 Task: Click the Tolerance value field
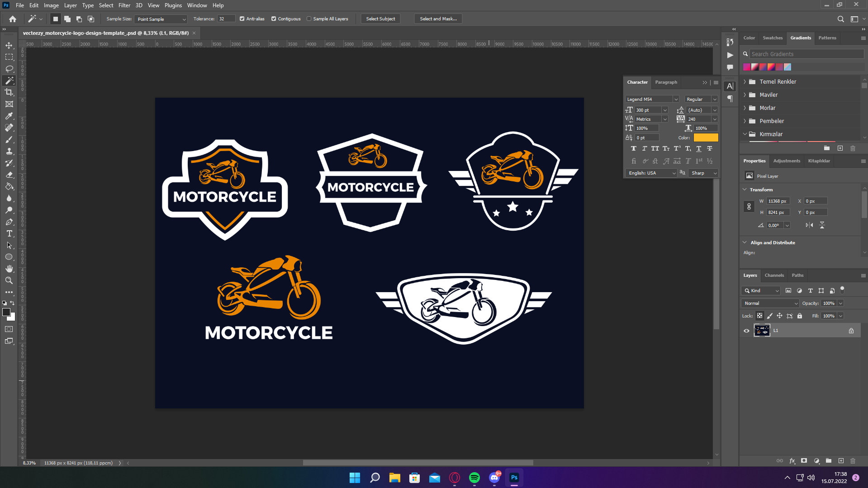coord(226,19)
